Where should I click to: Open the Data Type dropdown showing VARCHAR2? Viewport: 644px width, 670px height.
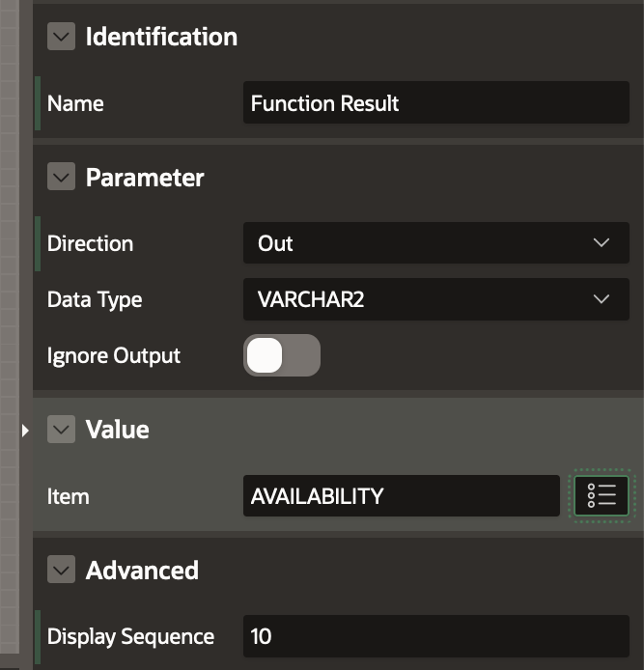435,299
